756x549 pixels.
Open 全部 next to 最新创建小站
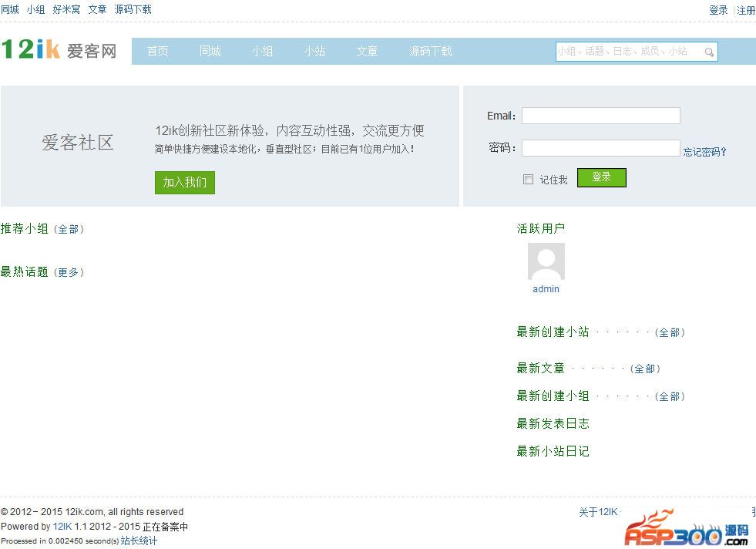[670, 332]
